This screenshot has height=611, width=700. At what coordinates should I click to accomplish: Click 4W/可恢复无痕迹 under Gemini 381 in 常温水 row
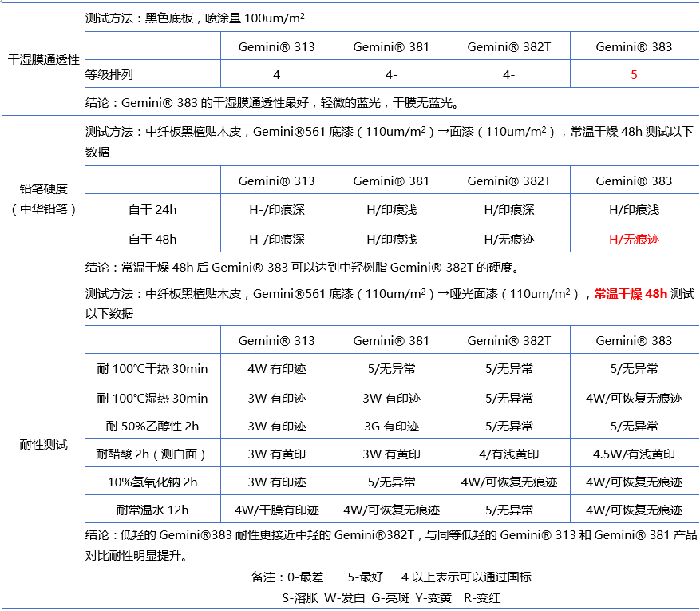(392, 510)
